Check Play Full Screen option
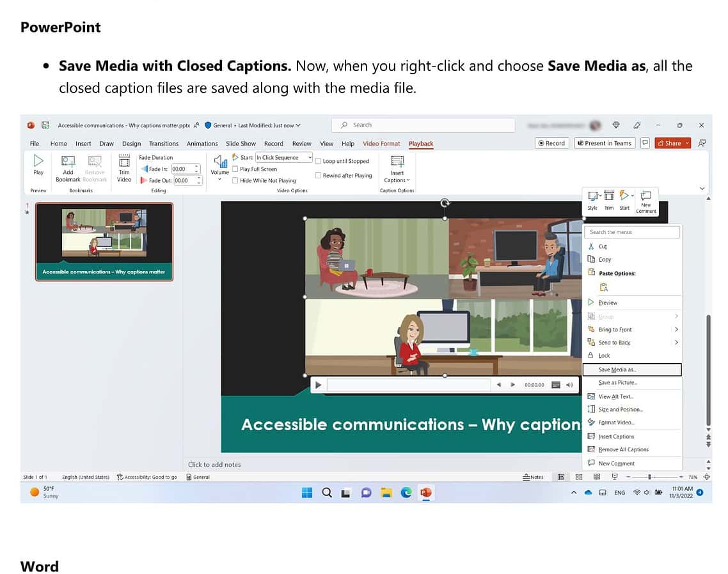The width and height of the screenshot is (728, 574). click(235, 169)
